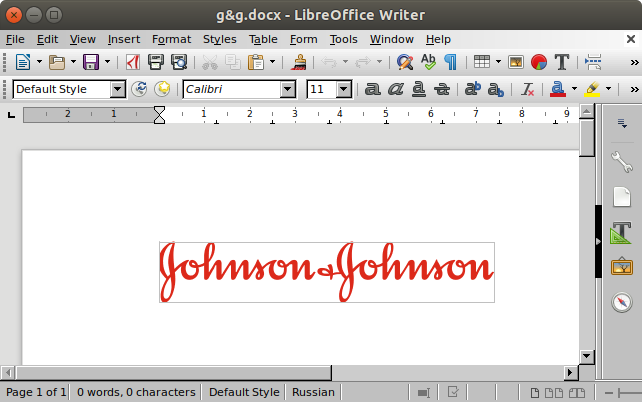Open the Paste options dropdown arrow

[x=272, y=62]
